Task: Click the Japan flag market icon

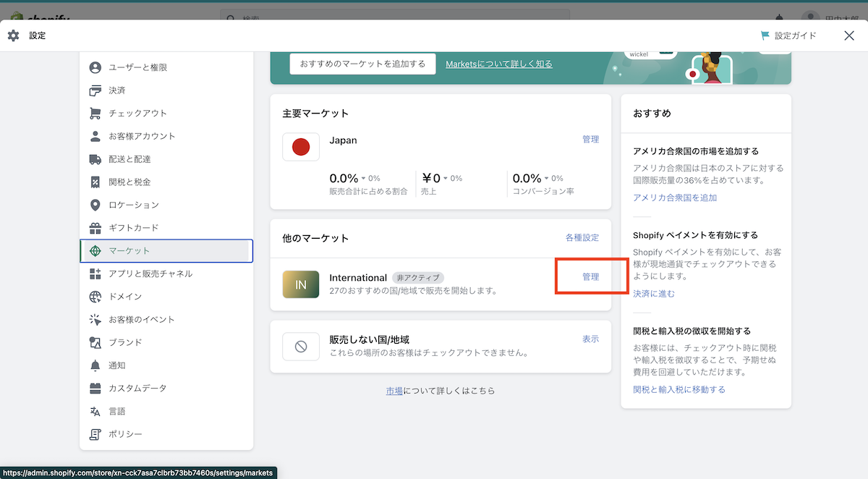Action: (301, 148)
